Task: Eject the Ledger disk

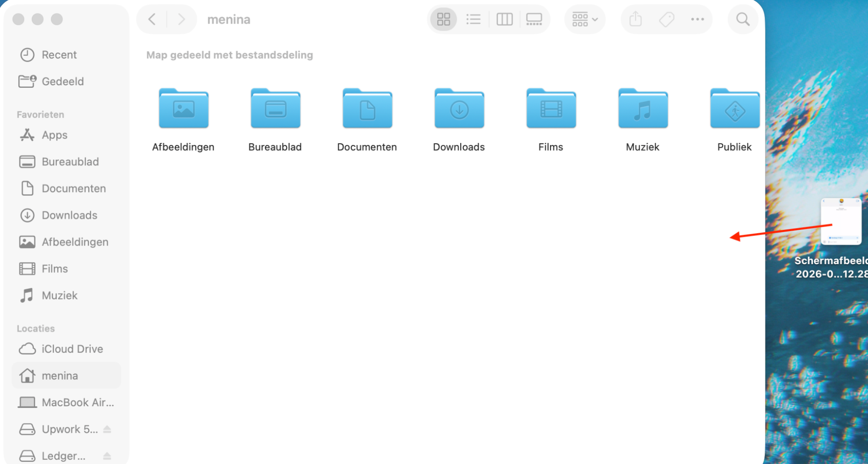Action: [x=107, y=456]
